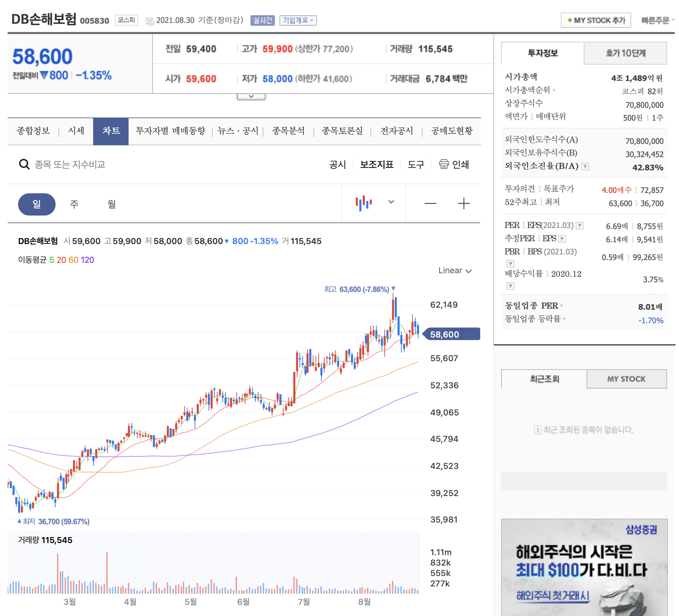The width and height of the screenshot is (679, 616).
Task: Select the 일 daily period toggle
Action: click(x=36, y=204)
